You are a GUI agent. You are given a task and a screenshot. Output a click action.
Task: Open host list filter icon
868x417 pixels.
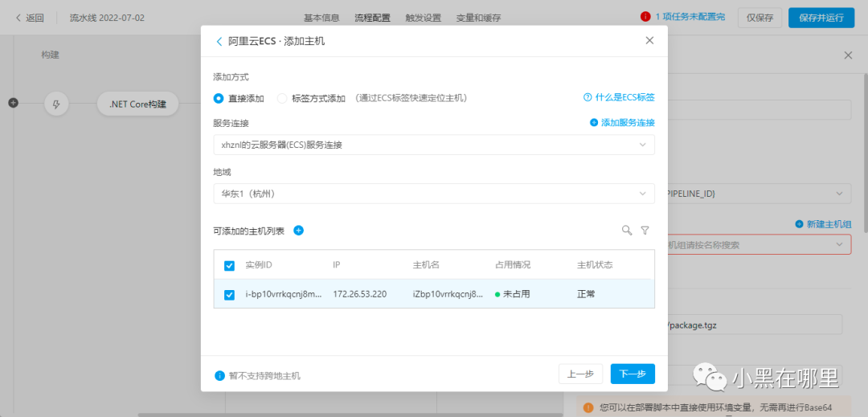point(645,231)
